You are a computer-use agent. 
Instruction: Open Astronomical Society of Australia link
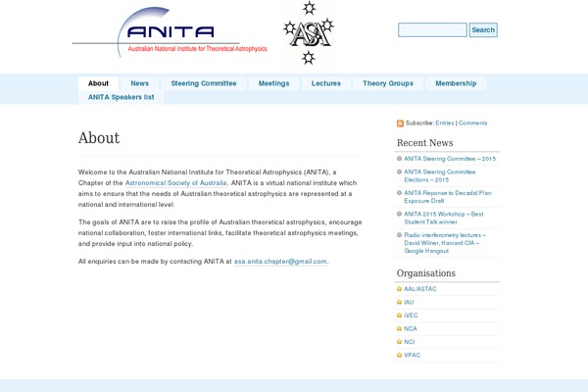tap(175, 183)
